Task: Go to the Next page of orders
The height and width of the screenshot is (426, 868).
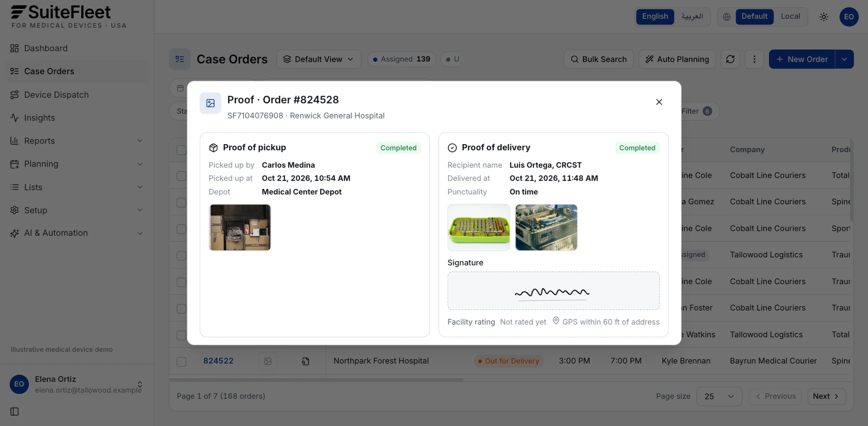Action: tap(826, 396)
